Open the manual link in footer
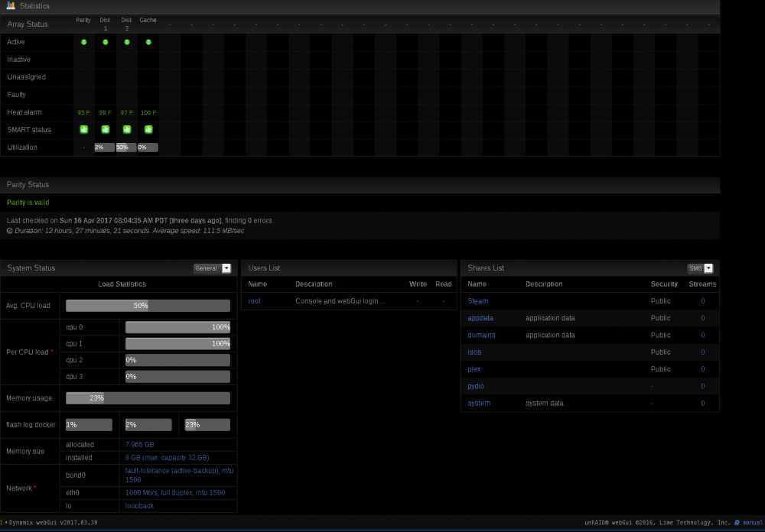Viewport: 765px width, 532px height. click(753, 522)
